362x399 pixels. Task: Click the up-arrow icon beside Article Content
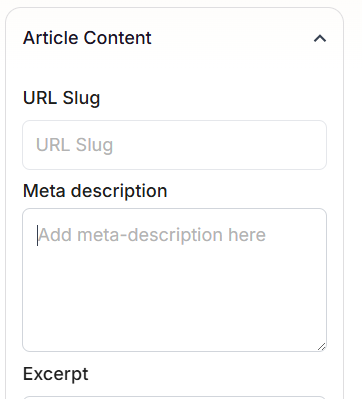(320, 39)
